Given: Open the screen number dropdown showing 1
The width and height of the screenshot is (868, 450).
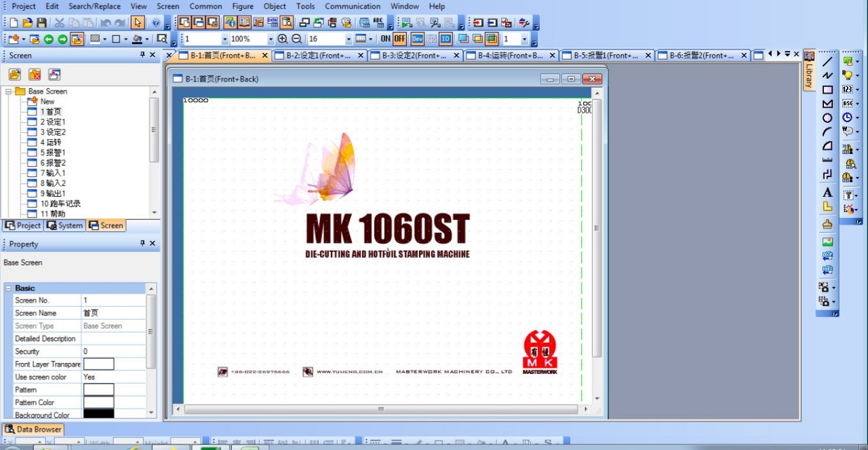Looking at the screenshot, I should tap(224, 39).
